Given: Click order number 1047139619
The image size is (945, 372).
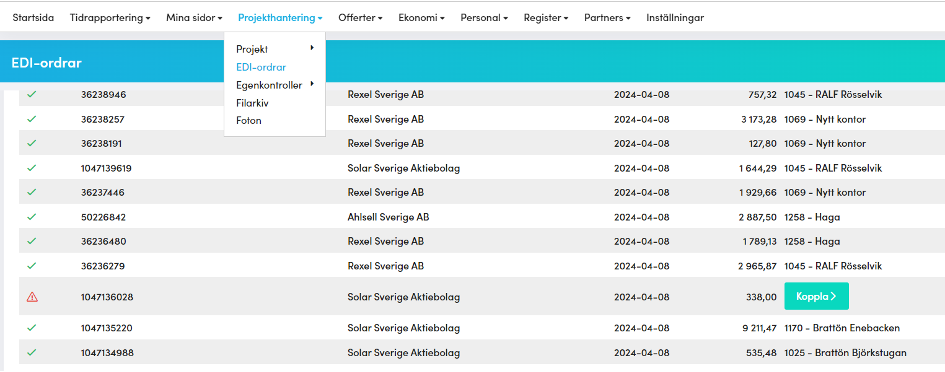Looking at the screenshot, I should pyautogui.click(x=106, y=168).
